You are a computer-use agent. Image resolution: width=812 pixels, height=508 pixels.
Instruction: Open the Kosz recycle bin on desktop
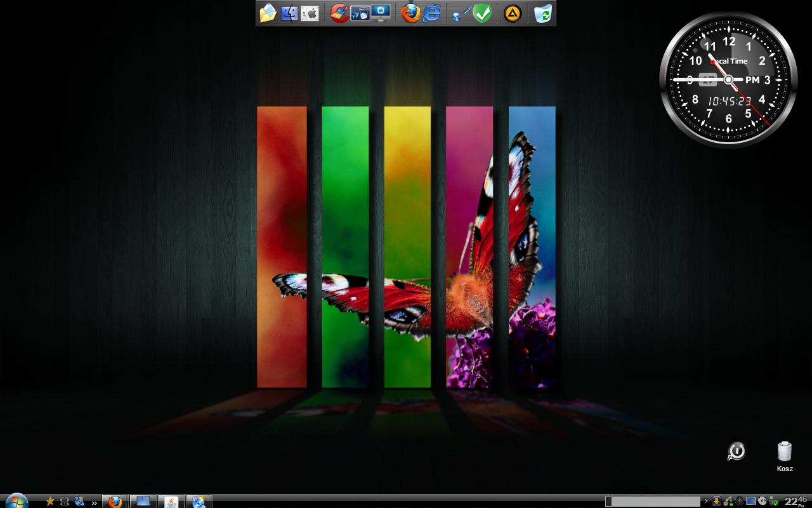pos(785,452)
